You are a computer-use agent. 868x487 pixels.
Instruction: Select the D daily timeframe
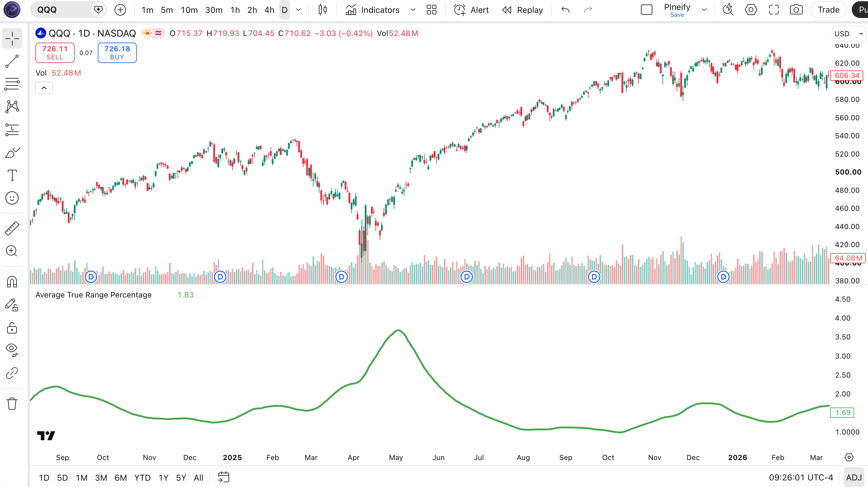coord(285,10)
